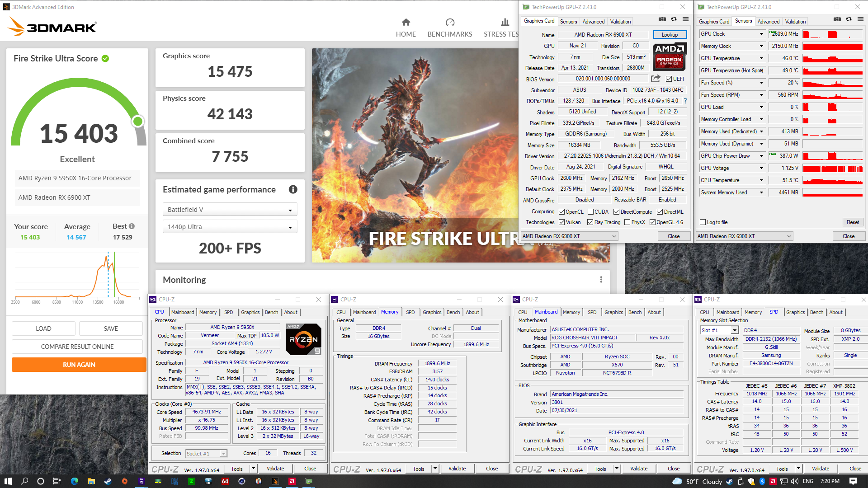Open Task View on the taskbar

click(57, 481)
